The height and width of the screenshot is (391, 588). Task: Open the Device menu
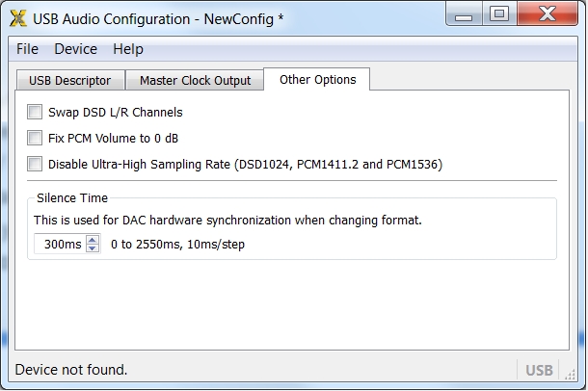tap(75, 49)
